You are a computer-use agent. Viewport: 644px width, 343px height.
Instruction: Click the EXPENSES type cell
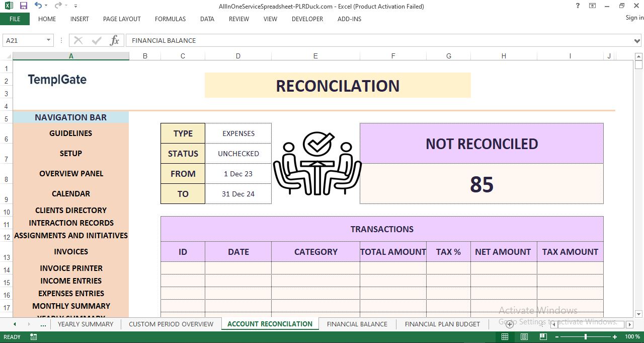(x=238, y=133)
